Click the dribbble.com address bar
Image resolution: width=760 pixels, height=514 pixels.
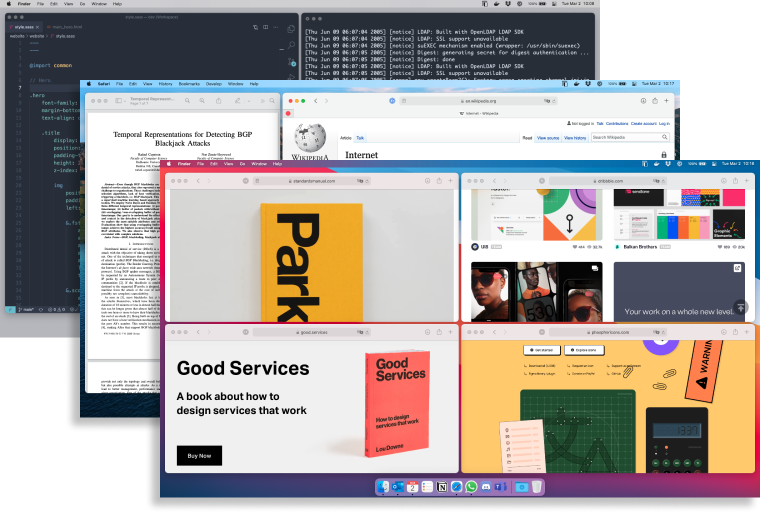coord(607,181)
